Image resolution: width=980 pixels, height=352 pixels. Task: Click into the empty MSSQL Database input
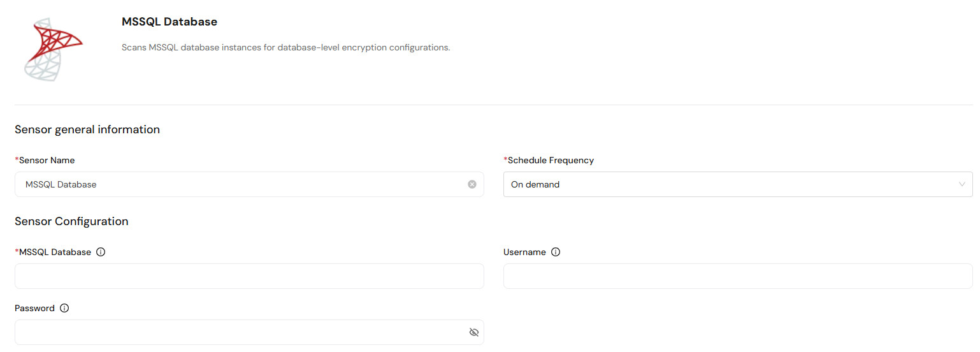coord(249,276)
